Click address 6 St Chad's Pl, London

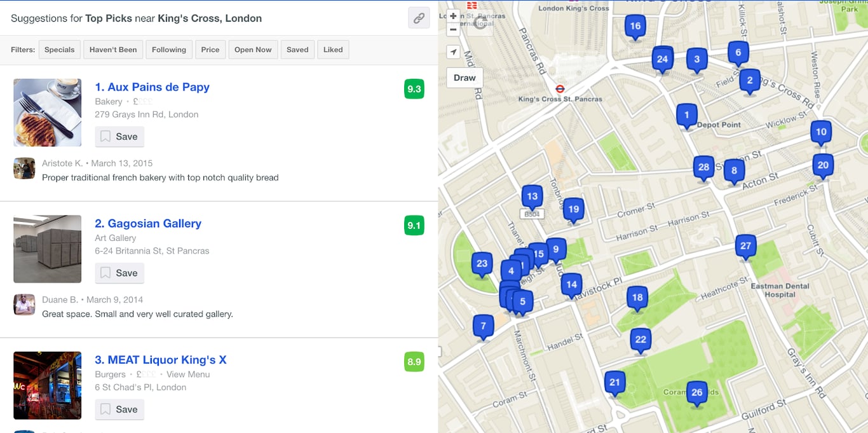[140, 387]
